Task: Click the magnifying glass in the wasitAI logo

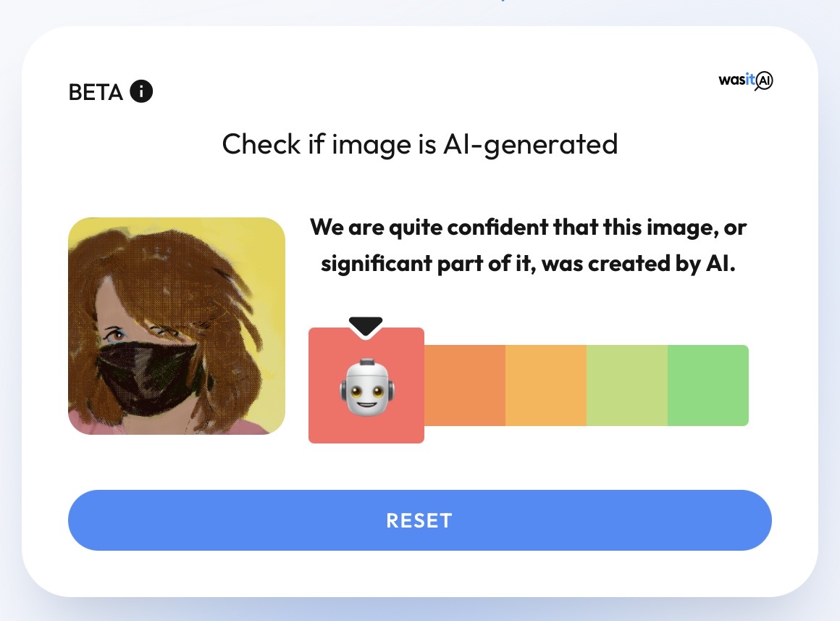Action: pos(765,80)
